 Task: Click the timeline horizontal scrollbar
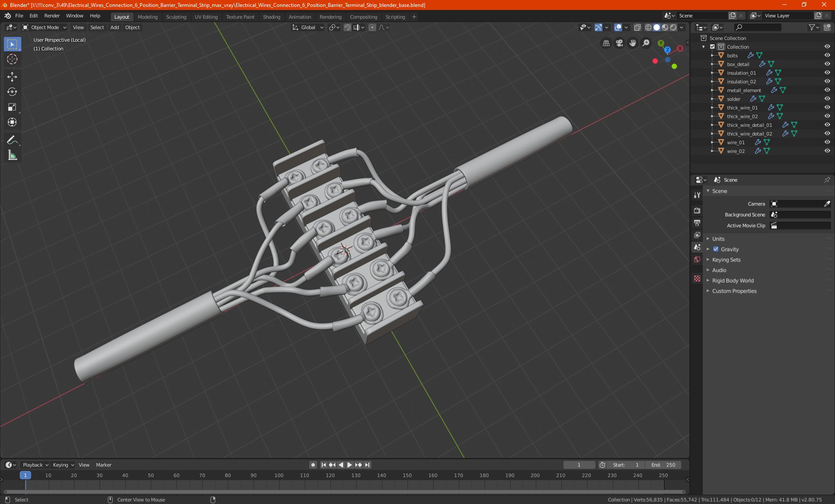click(344, 492)
